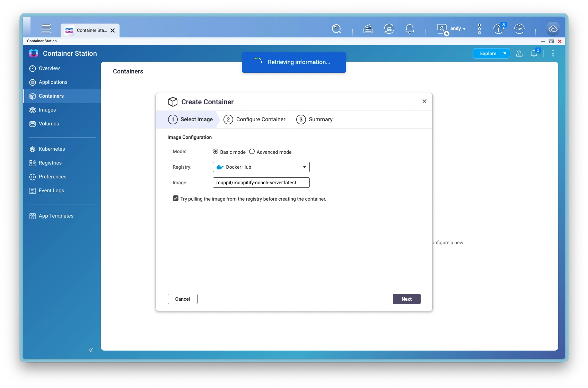The height and width of the screenshot is (388, 588).
Task: Click the Next button
Action: 406,299
